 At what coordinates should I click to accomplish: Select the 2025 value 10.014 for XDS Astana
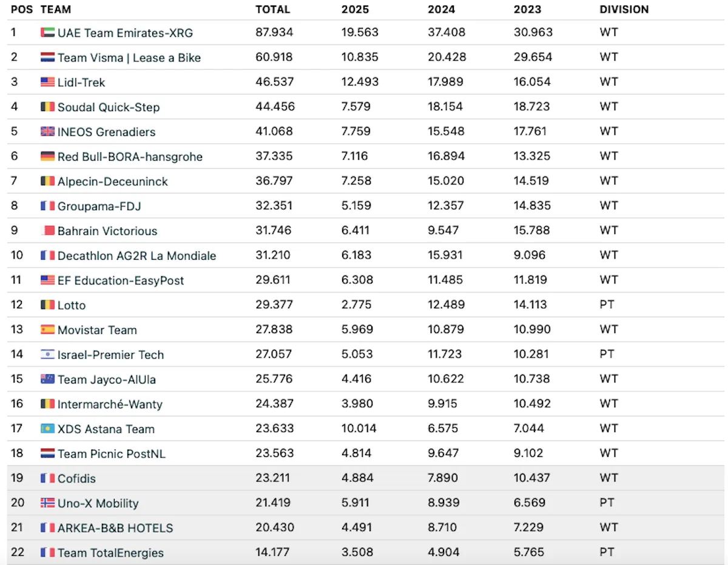(x=359, y=428)
